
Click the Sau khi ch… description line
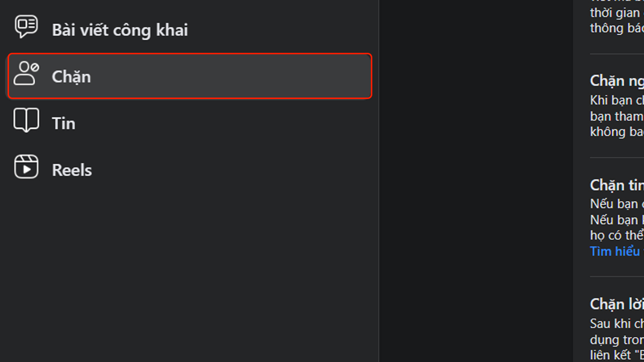617,323
